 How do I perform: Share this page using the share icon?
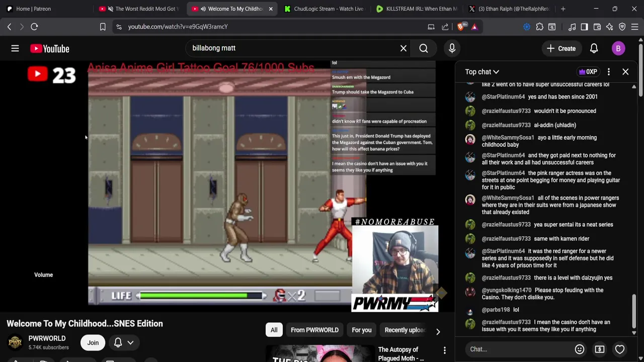445,27
